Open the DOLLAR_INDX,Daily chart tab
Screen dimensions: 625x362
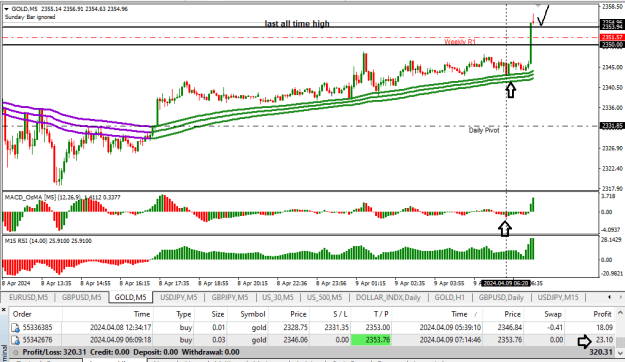click(388, 297)
